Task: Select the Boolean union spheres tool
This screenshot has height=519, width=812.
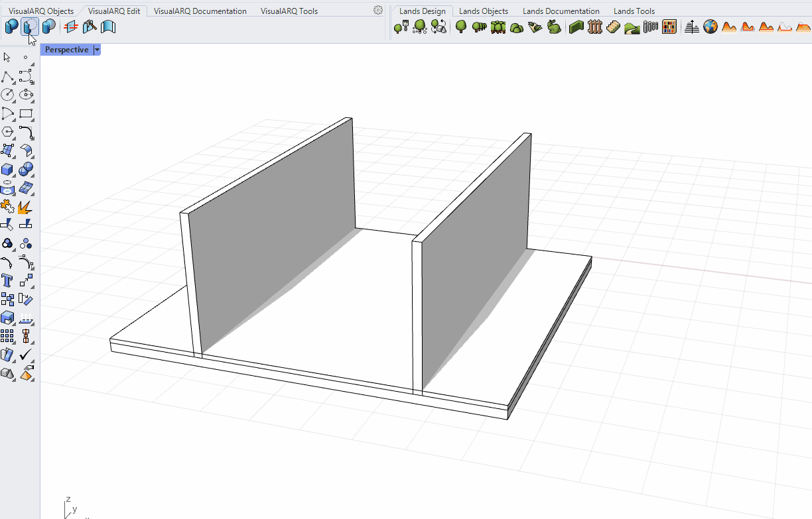Action: 26,169
